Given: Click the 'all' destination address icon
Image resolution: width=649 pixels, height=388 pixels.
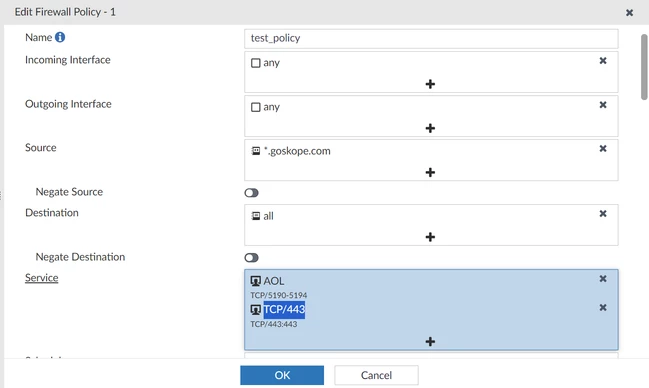Looking at the screenshot, I should click(x=256, y=216).
